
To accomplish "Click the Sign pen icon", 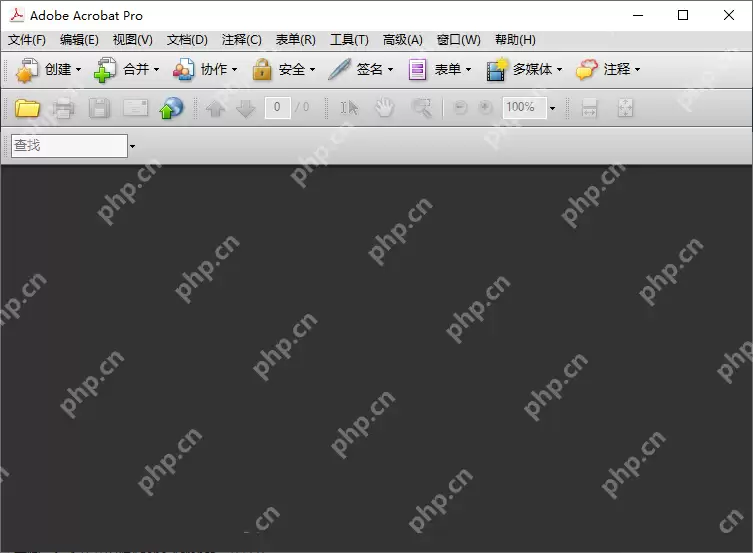I will click(x=340, y=70).
